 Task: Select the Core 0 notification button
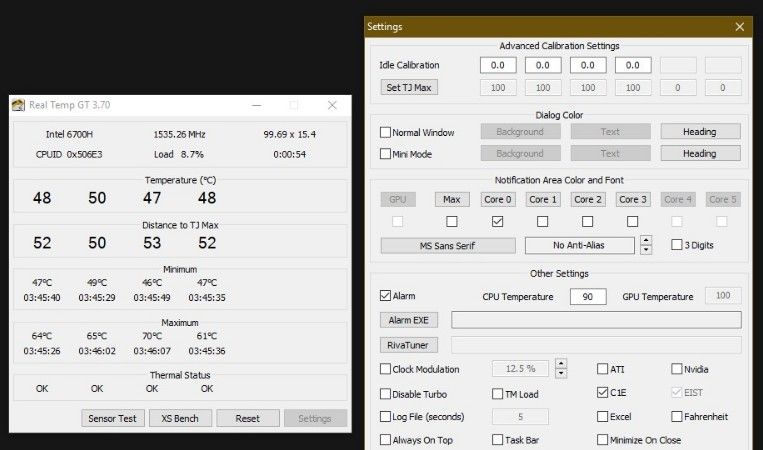click(498, 199)
